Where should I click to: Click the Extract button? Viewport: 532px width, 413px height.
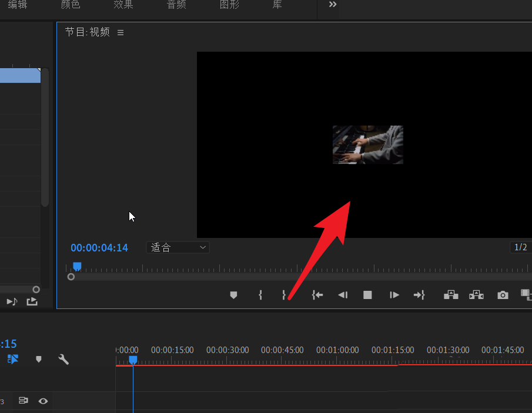tap(476, 295)
